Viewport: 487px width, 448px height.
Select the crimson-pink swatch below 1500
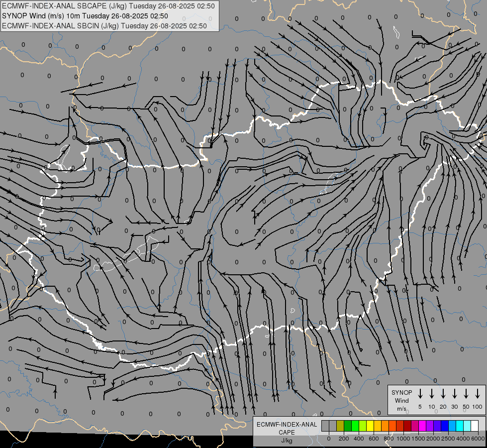[x=415, y=426]
